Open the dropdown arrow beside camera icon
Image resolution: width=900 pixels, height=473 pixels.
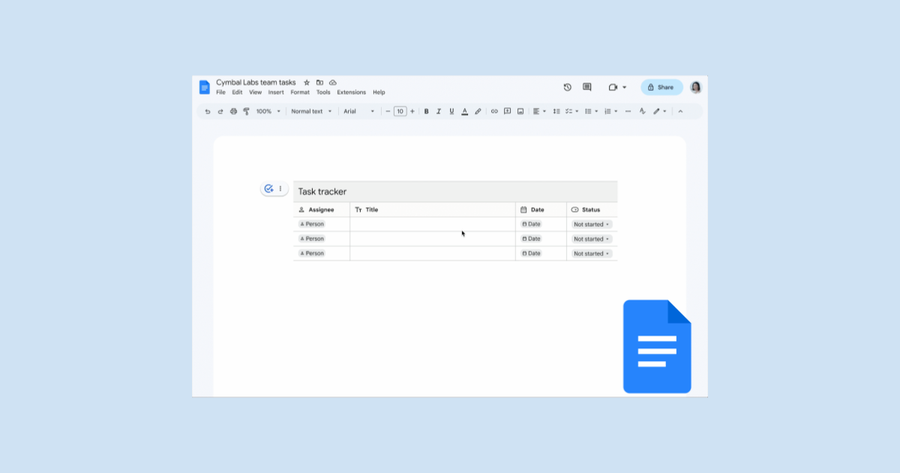coord(624,87)
